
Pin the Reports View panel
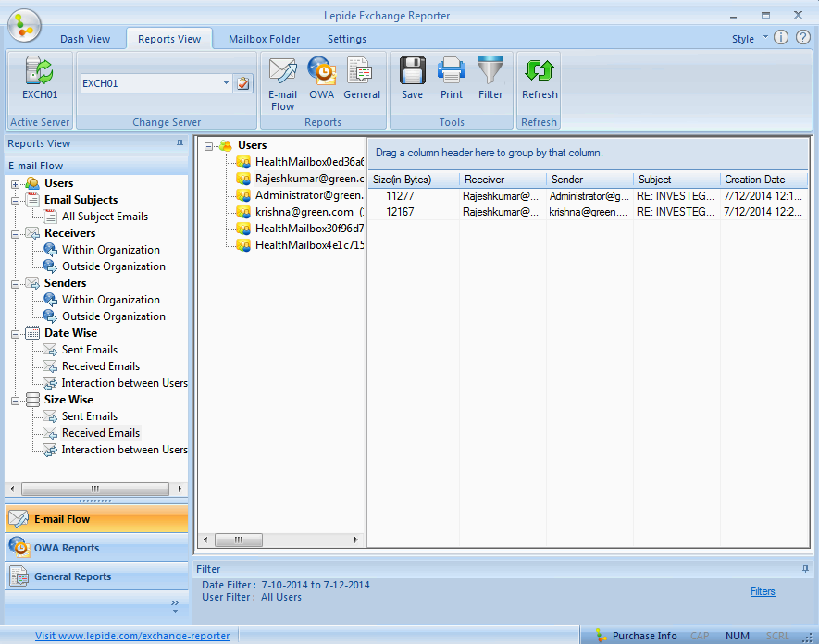180,143
